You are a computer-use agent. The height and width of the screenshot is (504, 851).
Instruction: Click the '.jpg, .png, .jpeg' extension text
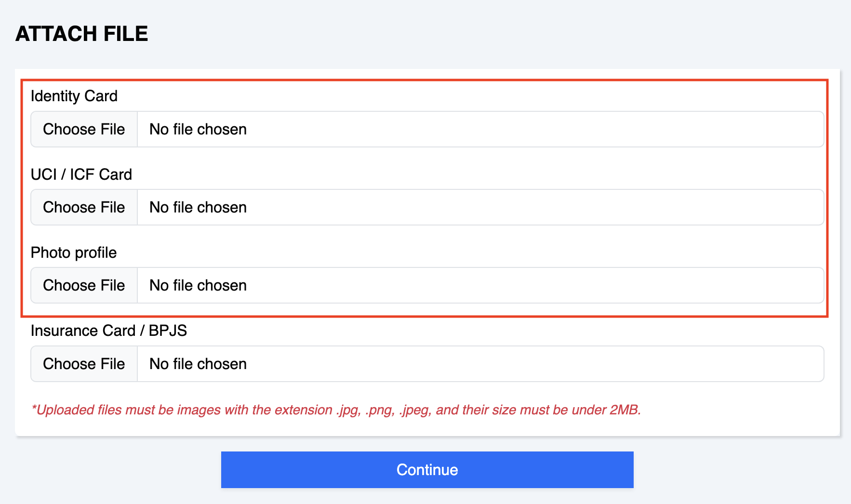[x=384, y=410]
